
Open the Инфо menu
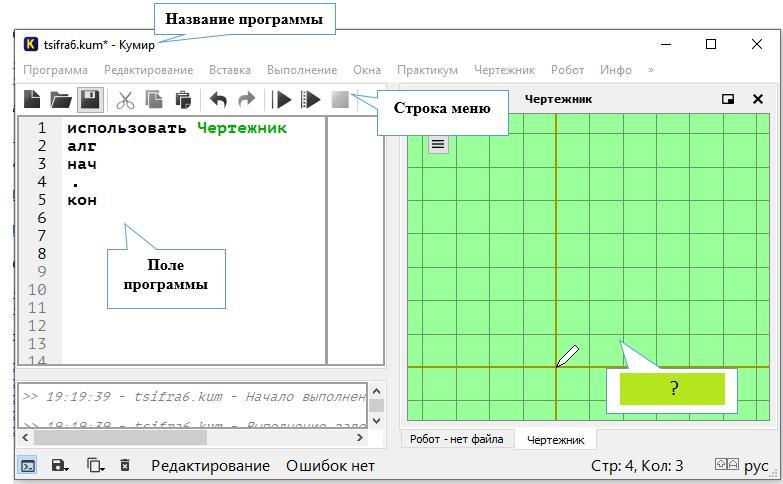pyautogui.click(x=616, y=70)
